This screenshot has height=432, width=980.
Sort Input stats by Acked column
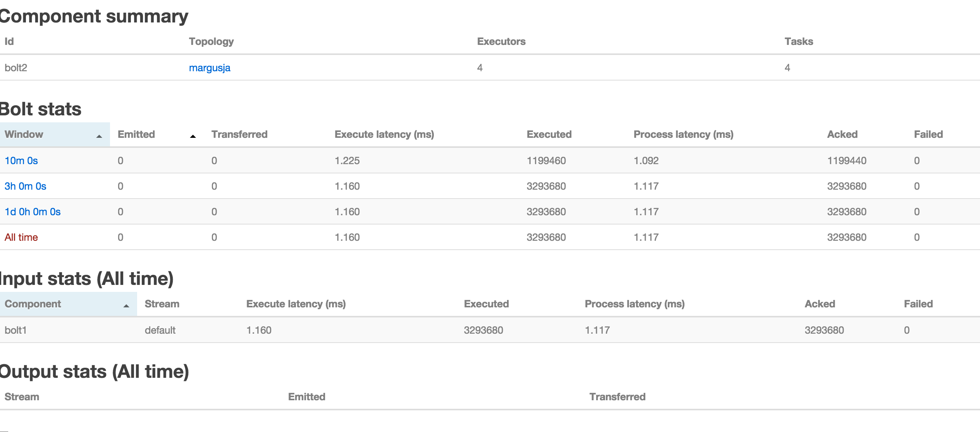(x=820, y=304)
